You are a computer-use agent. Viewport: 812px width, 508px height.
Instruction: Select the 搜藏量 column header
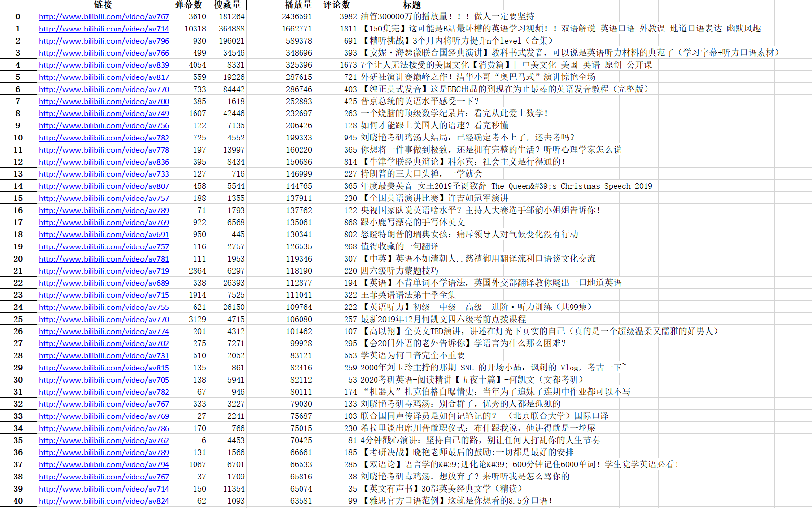pos(227,5)
